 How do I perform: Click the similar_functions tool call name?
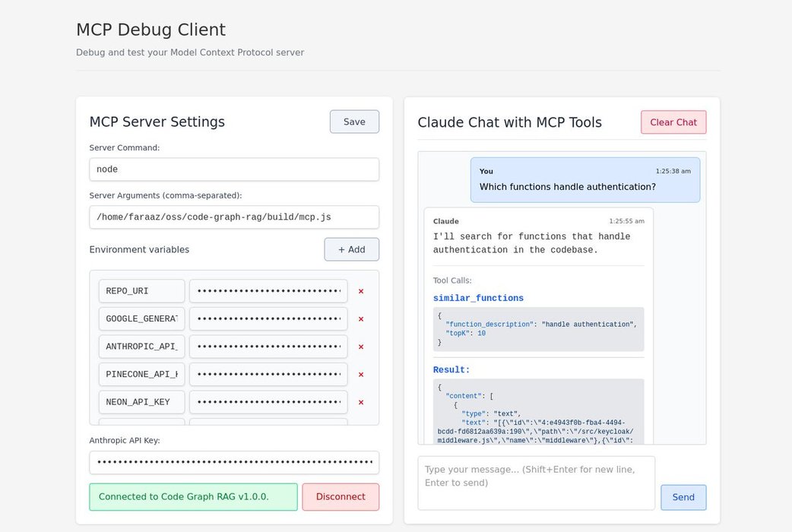(478, 299)
